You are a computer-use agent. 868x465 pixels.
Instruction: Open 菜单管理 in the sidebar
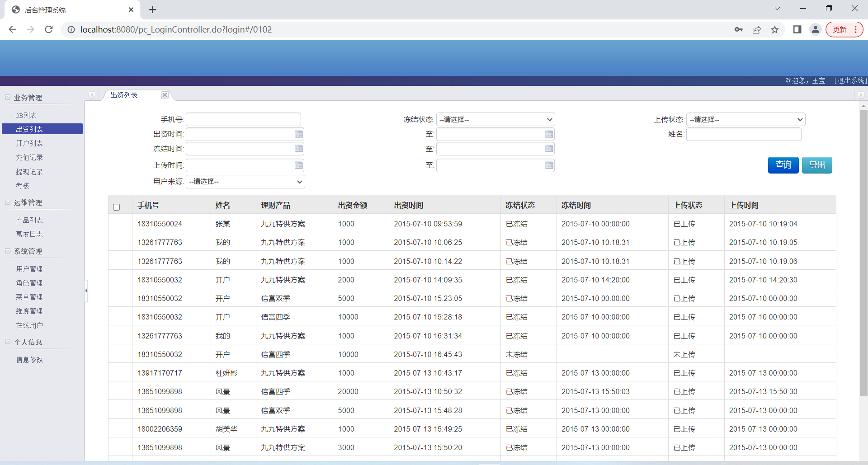29,297
